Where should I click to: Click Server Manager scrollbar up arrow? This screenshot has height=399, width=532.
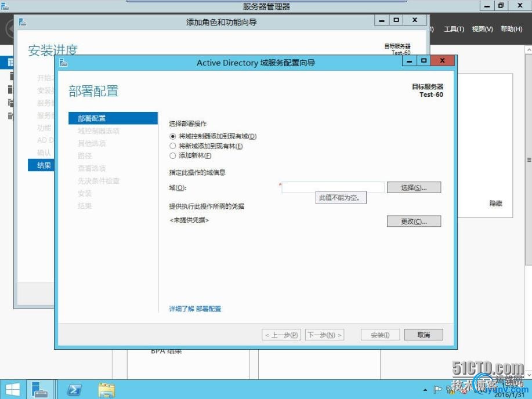(529, 49)
